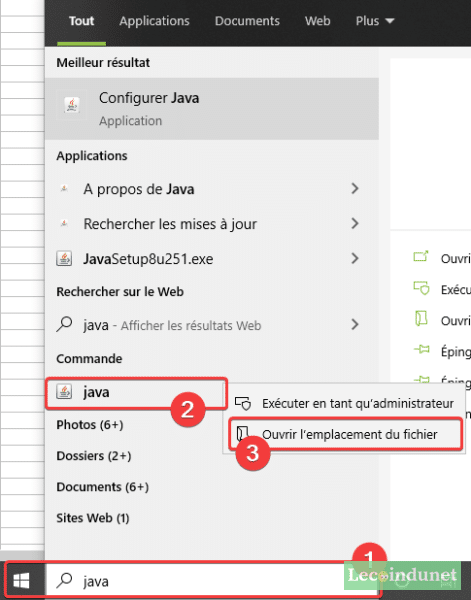This screenshot has width=471, height=600.
Task: Expand the java web results chevron
Action: click(355, 324)
